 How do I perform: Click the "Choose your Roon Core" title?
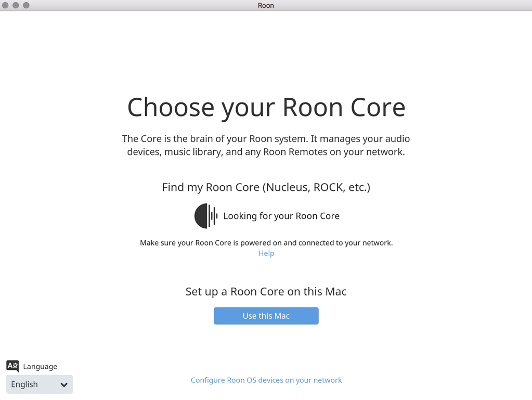pos(266,108)
